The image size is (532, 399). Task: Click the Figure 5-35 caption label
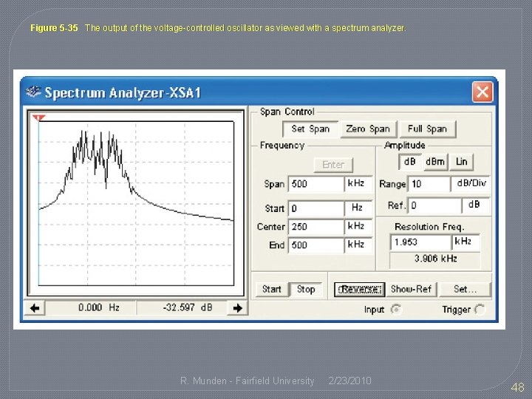54,28
